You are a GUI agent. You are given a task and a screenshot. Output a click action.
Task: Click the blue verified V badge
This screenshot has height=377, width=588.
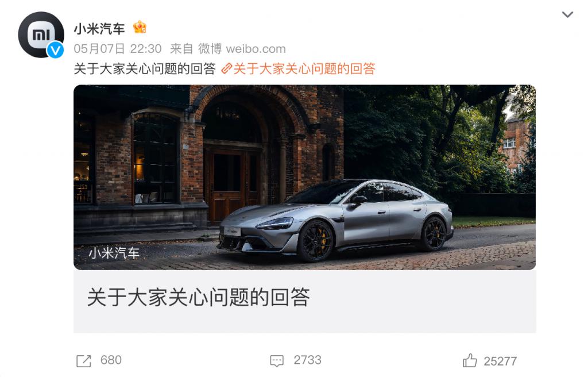(56, 49)
